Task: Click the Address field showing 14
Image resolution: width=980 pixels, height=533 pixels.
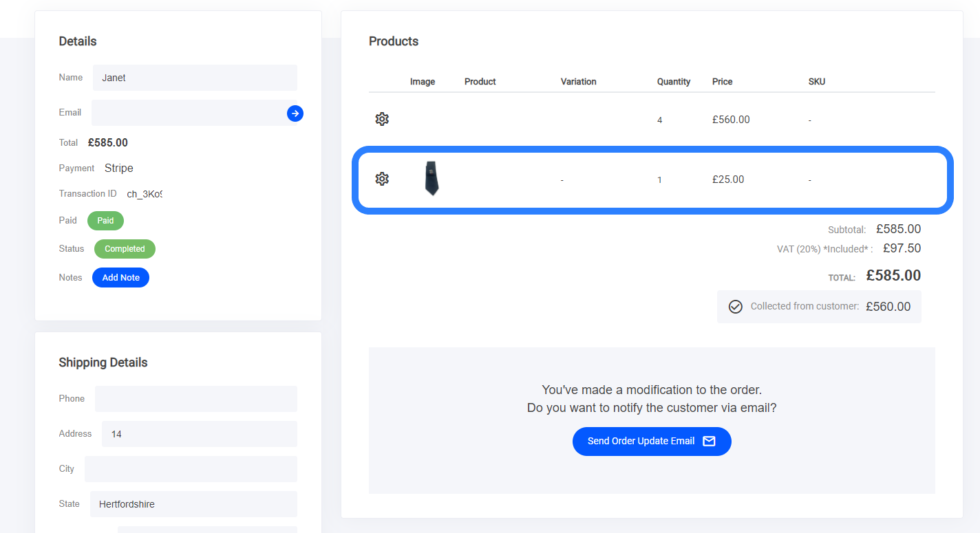Action: point(199,434)
